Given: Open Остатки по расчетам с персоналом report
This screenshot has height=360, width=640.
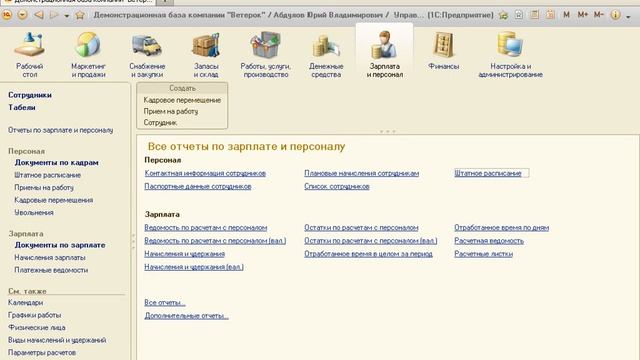Looking at the screenshot, I should pos(361,228).
